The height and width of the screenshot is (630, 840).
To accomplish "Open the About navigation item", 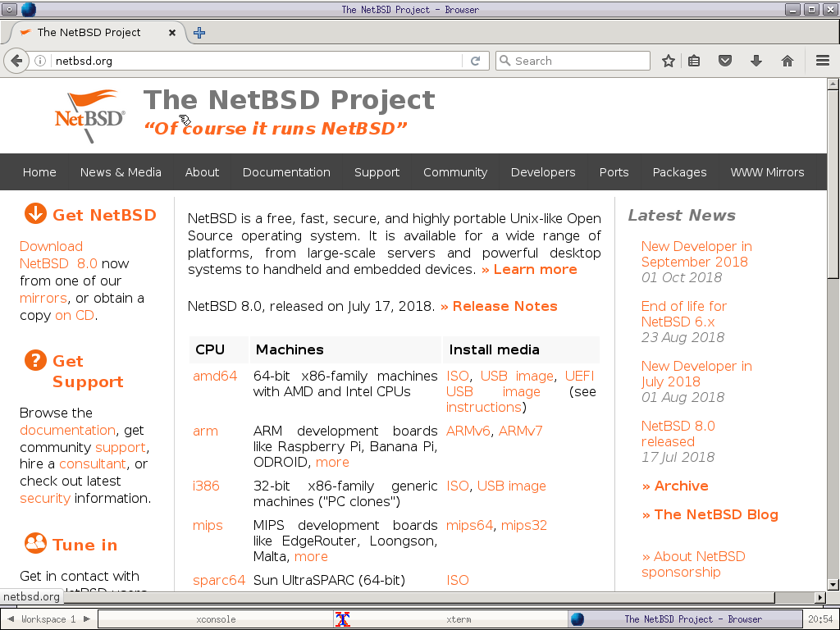I will coord(202,172).
